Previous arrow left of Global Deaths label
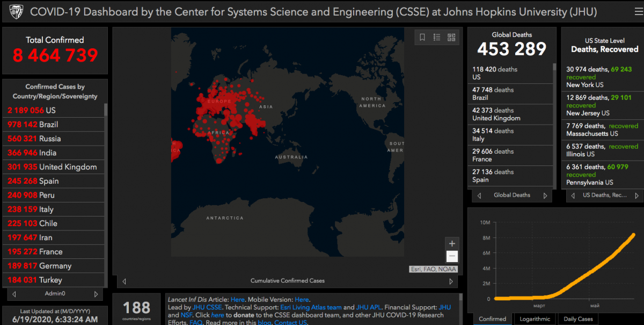 (x=480, y=196)
